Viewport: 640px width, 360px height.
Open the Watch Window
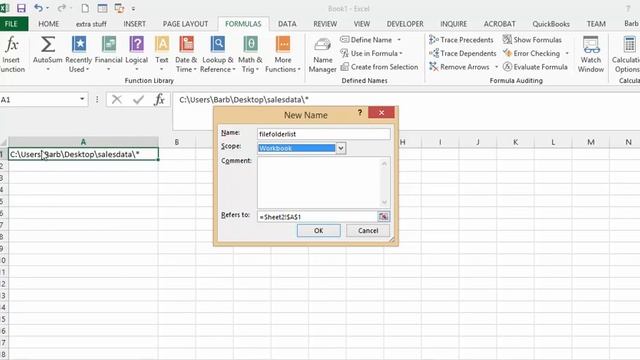point(591,54)
